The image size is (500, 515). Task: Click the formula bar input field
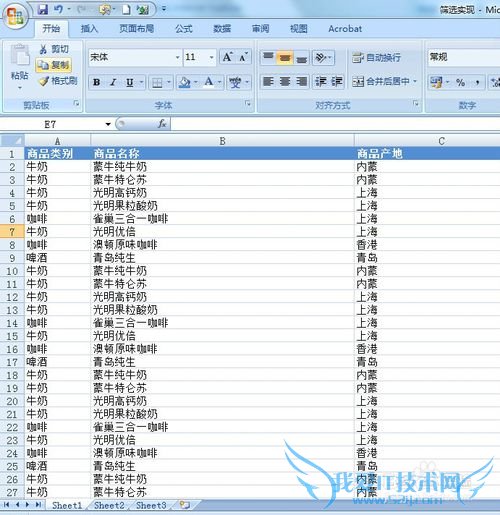click(335, 124)
